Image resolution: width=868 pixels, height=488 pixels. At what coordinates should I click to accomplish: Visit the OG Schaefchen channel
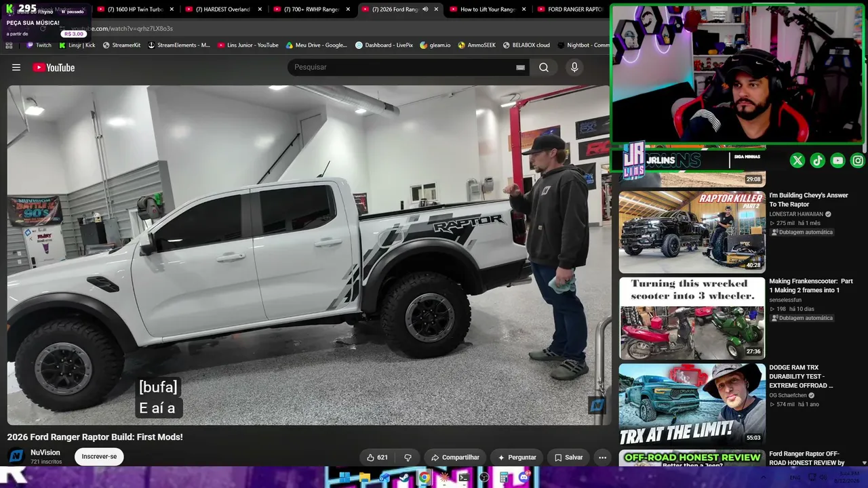(788, 395)
